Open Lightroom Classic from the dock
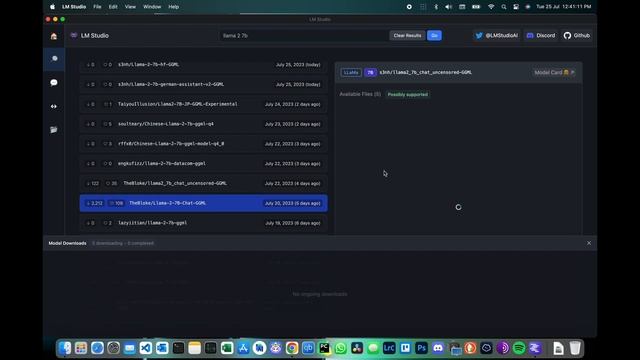Screen dimensions: 640x360 389,348
